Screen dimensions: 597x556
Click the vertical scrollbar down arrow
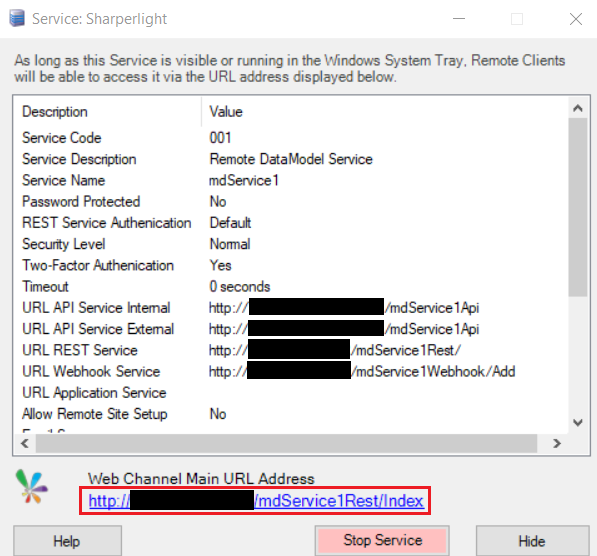coord(578,422)
